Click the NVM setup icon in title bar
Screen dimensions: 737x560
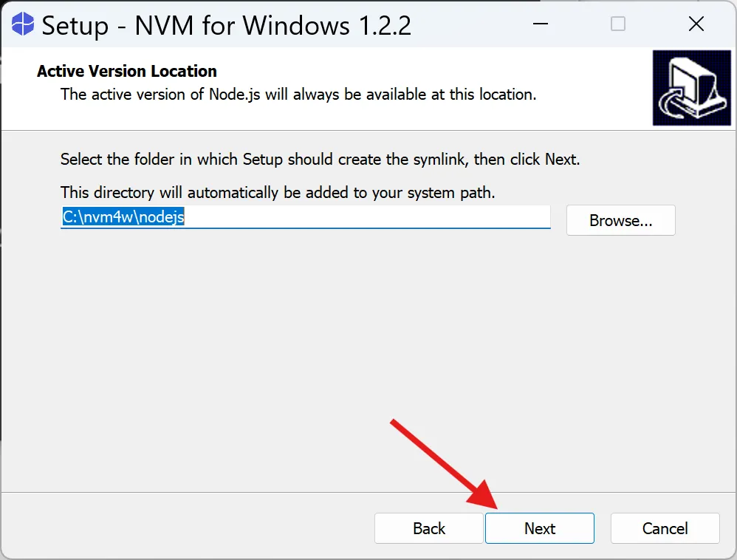[x=23, y=24]
